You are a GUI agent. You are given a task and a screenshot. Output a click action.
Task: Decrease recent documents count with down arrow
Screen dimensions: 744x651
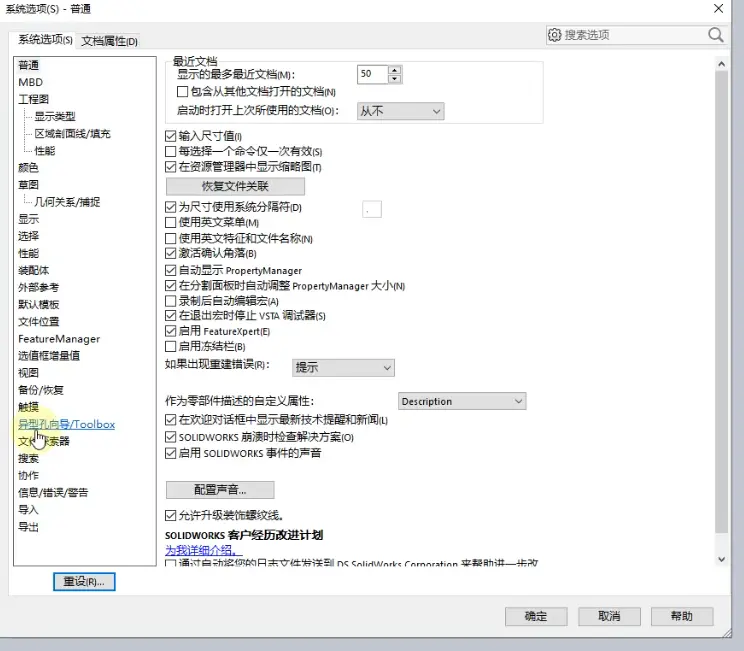[394, 79]
